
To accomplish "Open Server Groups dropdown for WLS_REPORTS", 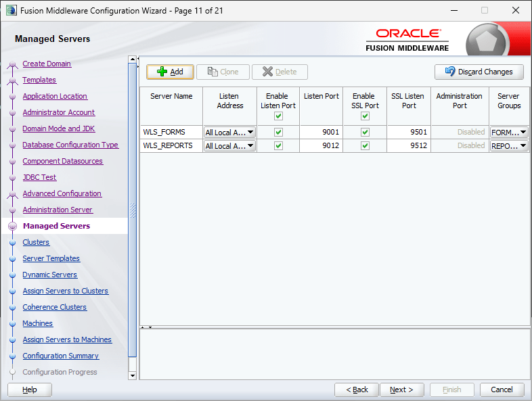I will pos(509,146).
